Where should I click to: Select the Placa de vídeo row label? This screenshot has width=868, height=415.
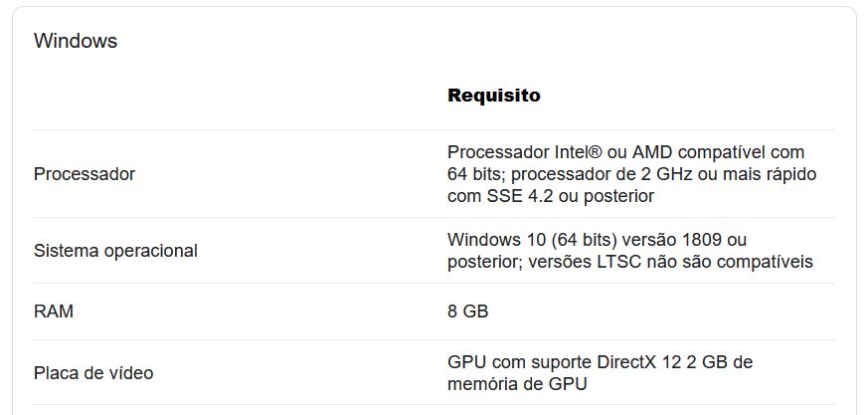93,373
